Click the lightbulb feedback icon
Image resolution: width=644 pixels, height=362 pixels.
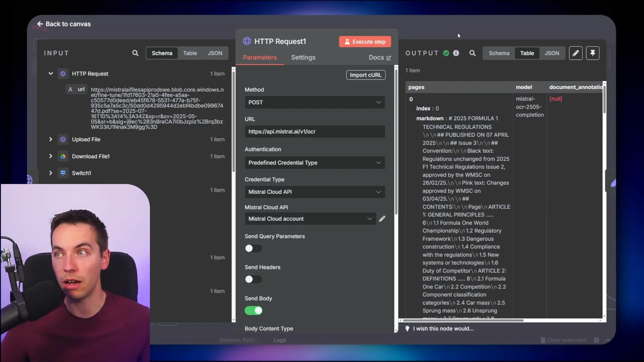tap(407, 328)
